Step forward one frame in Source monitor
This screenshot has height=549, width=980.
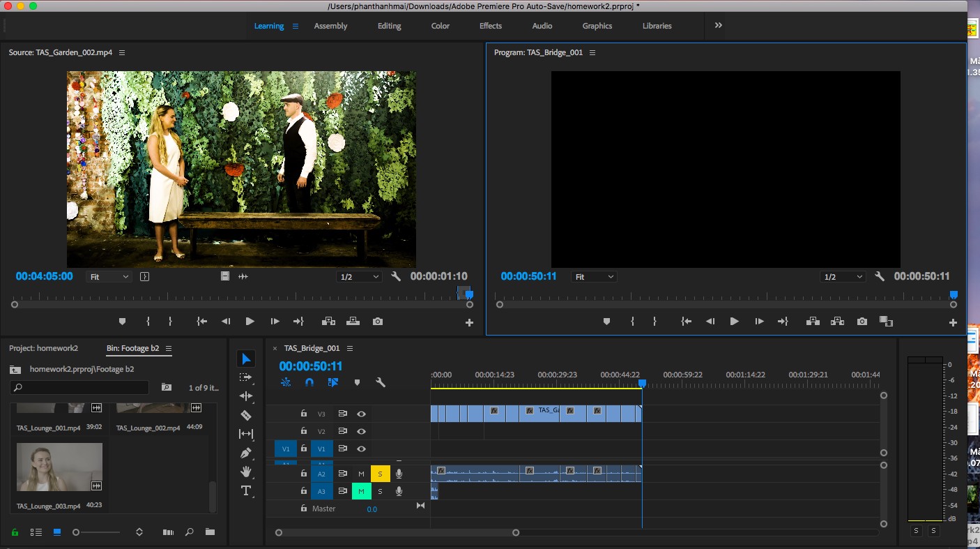coord(275,322)
